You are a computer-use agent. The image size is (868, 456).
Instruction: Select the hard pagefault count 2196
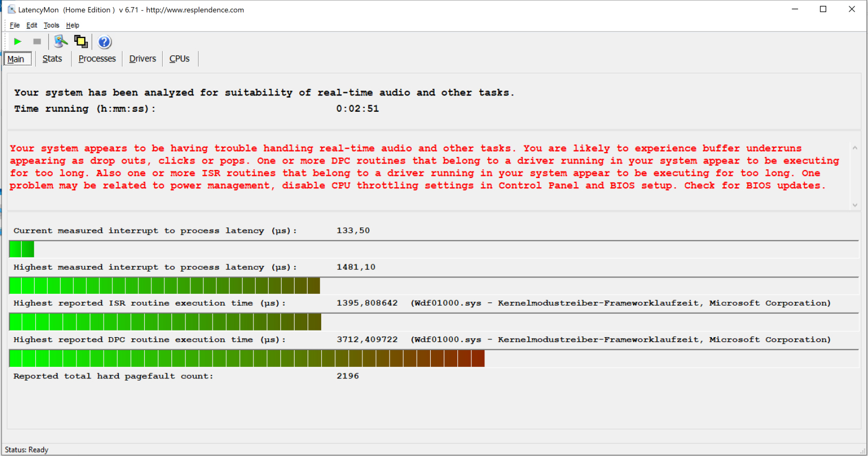[x=348, y=376]
